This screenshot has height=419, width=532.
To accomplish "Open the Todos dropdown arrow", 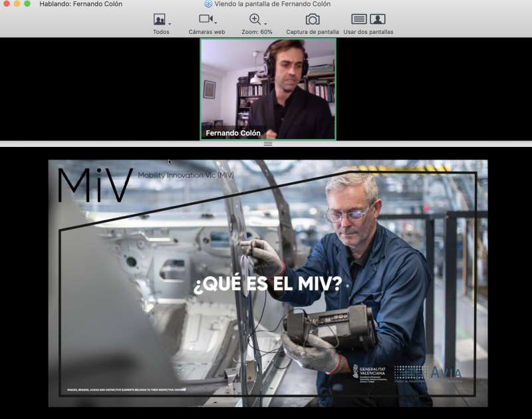I will click(x=170, y=24).
